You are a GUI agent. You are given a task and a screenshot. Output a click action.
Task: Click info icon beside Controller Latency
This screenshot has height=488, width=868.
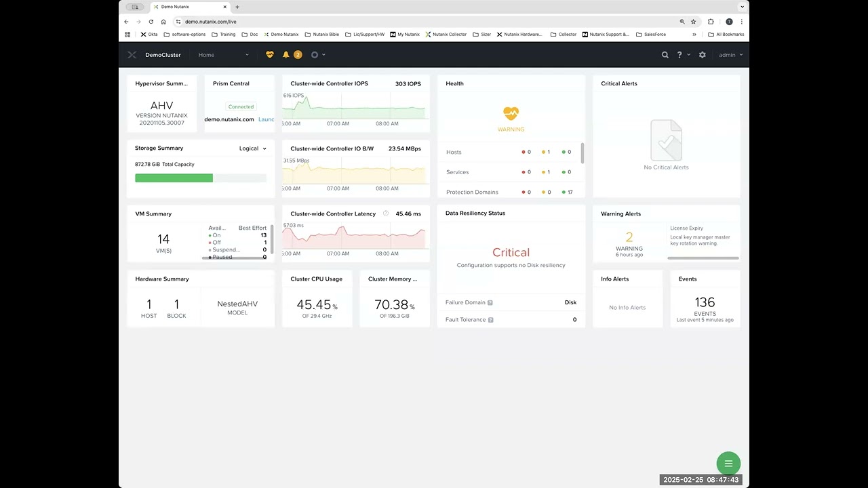point(386,213)
